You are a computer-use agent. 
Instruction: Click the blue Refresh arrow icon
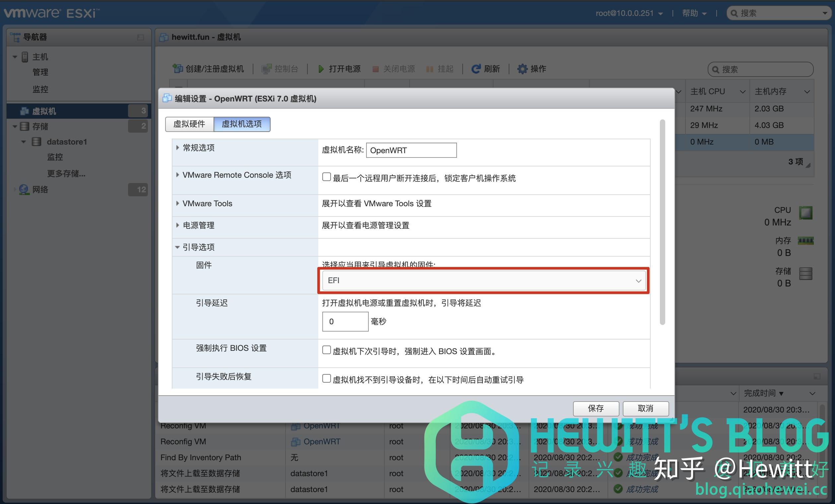(476, 69)
